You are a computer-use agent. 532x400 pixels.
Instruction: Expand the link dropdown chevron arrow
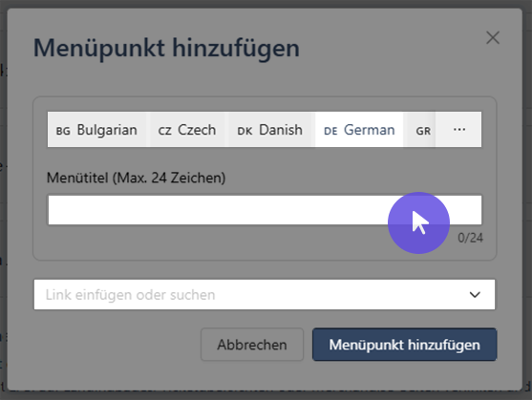click(x=475, y=295)
